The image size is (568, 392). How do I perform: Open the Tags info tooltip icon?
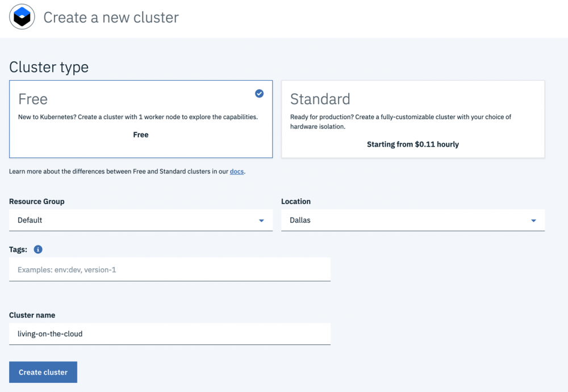click(37, 249)
